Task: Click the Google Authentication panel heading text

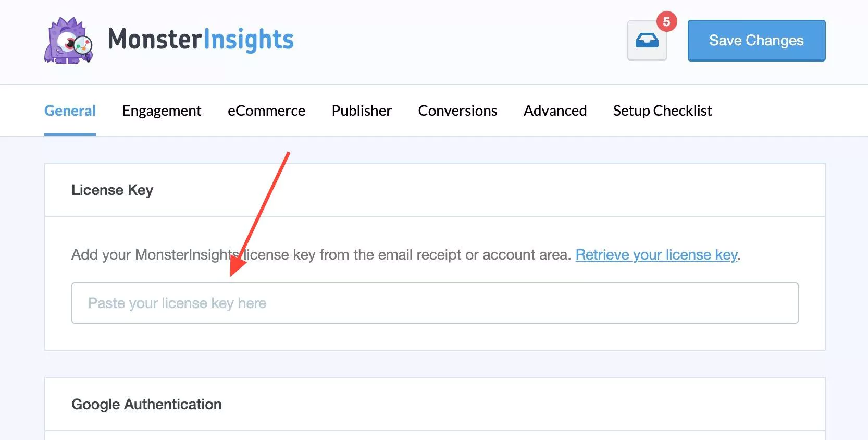Action: pos(147,404)
